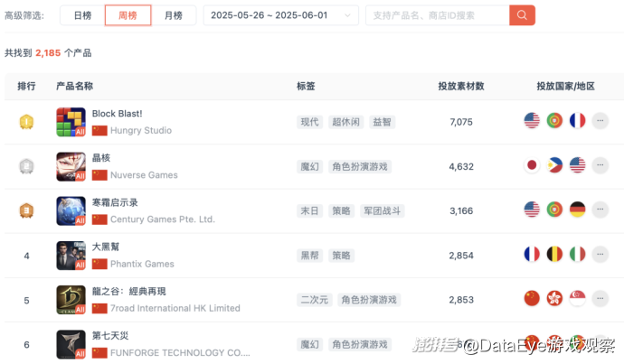624x364 pixels.
Task: Click the 7,075 creatives count
Action: (x=461, y=122)
